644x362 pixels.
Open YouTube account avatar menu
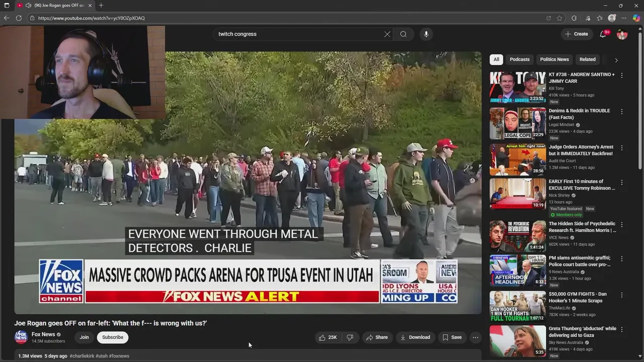[x=622, y=34]
